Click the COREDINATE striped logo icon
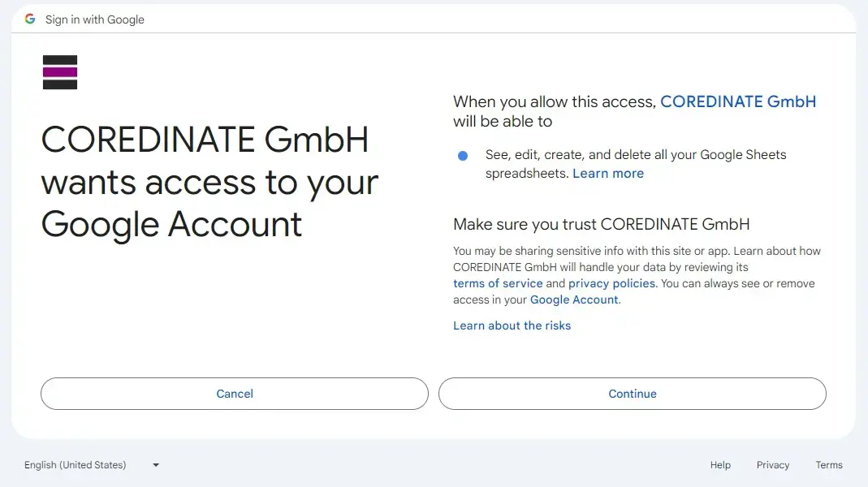The height and width of the screenshot is (487, 868). coord(60,72)
